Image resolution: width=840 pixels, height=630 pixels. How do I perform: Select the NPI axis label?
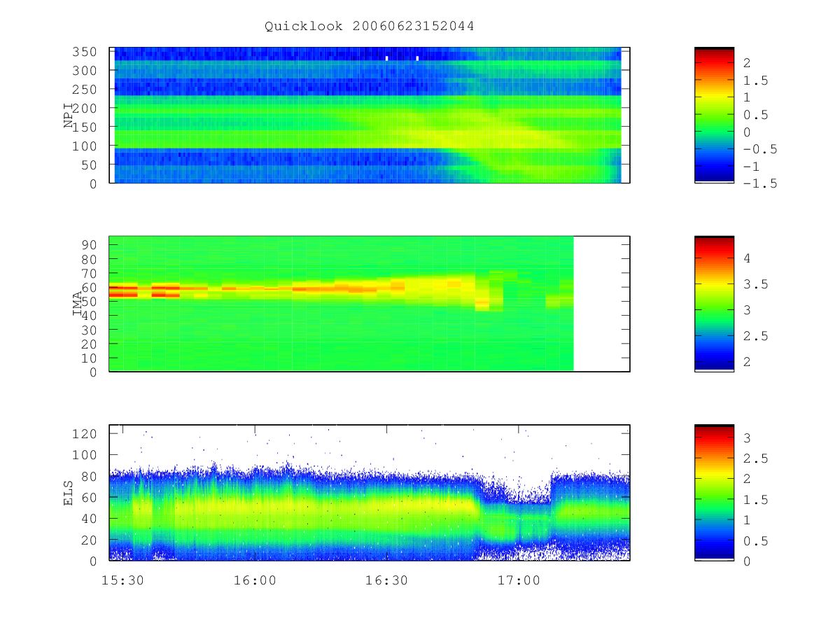(69, 115)
